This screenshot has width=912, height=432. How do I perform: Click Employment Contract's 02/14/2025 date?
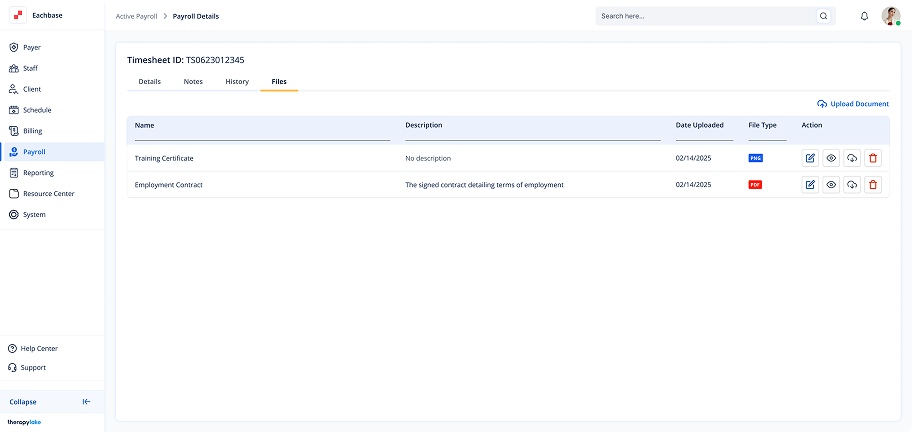point(693,185)
